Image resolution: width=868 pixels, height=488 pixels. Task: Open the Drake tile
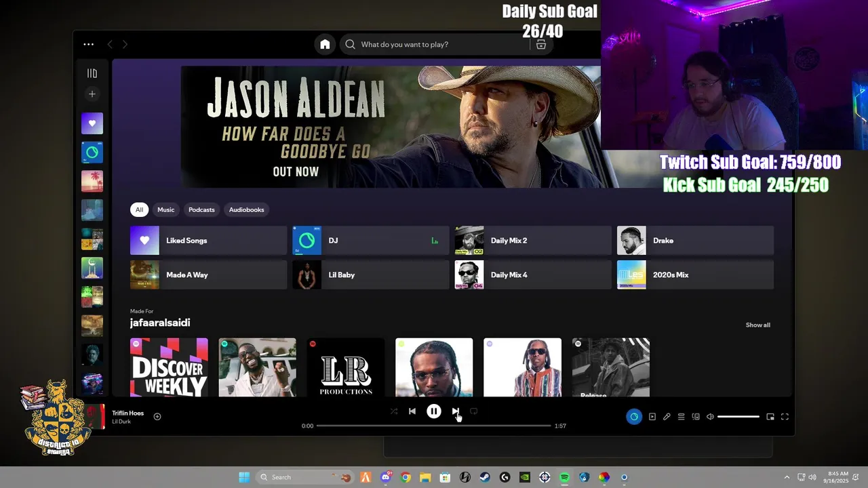[695, 241]
